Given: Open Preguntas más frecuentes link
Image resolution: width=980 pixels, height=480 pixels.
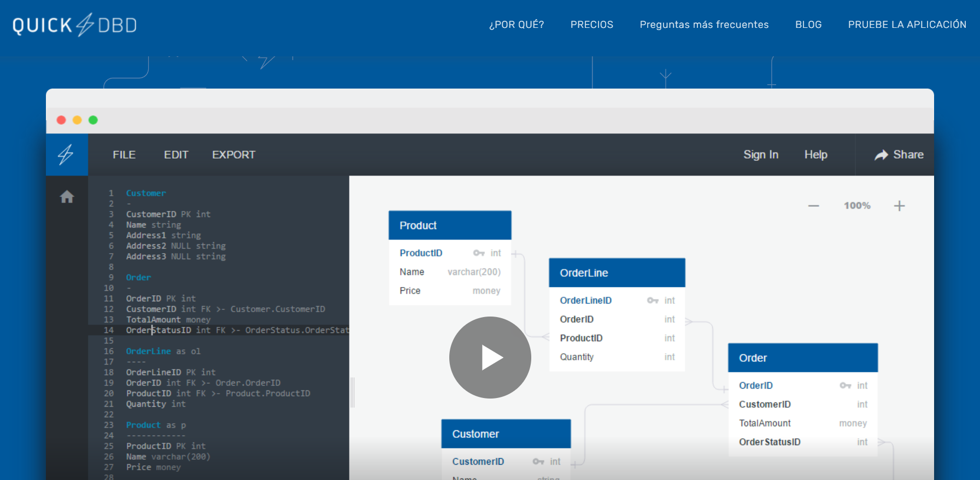Looking at the screenshot, I should [x=704, y=25].
